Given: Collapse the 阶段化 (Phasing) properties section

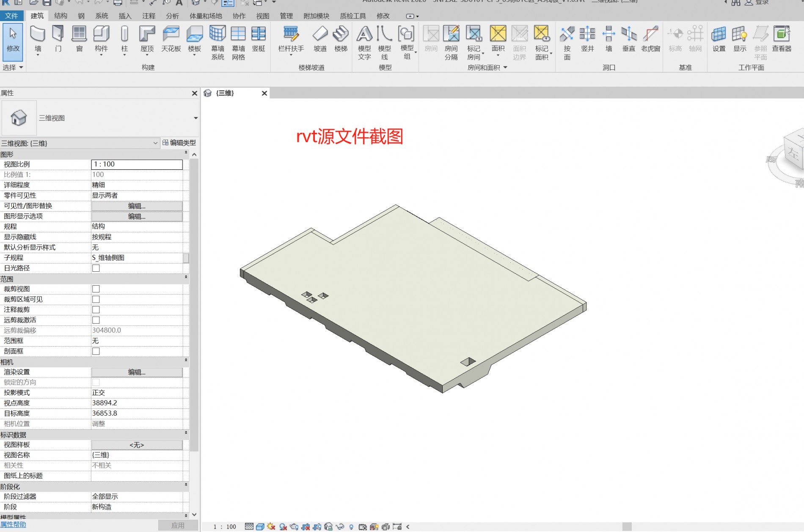Looking at the screenshot, I should pos(186,485).
